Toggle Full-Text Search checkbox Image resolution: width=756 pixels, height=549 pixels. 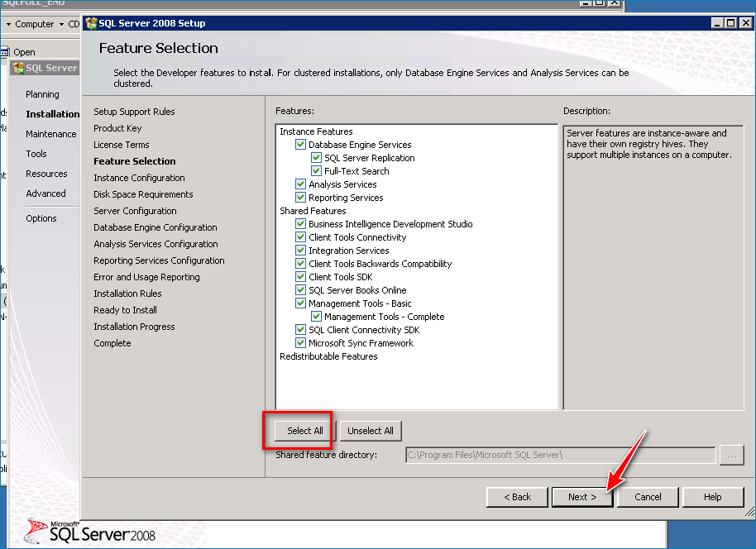pos(316,170)
